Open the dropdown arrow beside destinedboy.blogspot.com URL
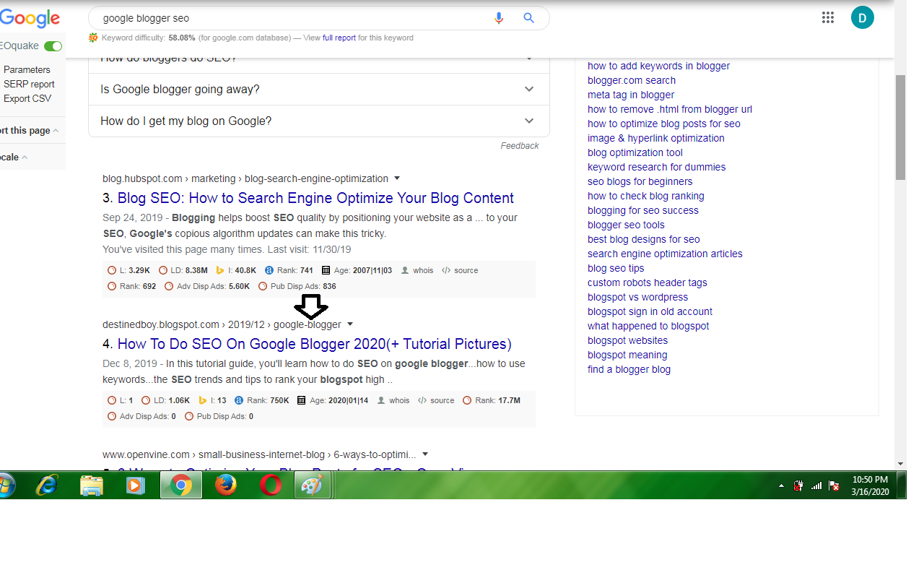 350,324
